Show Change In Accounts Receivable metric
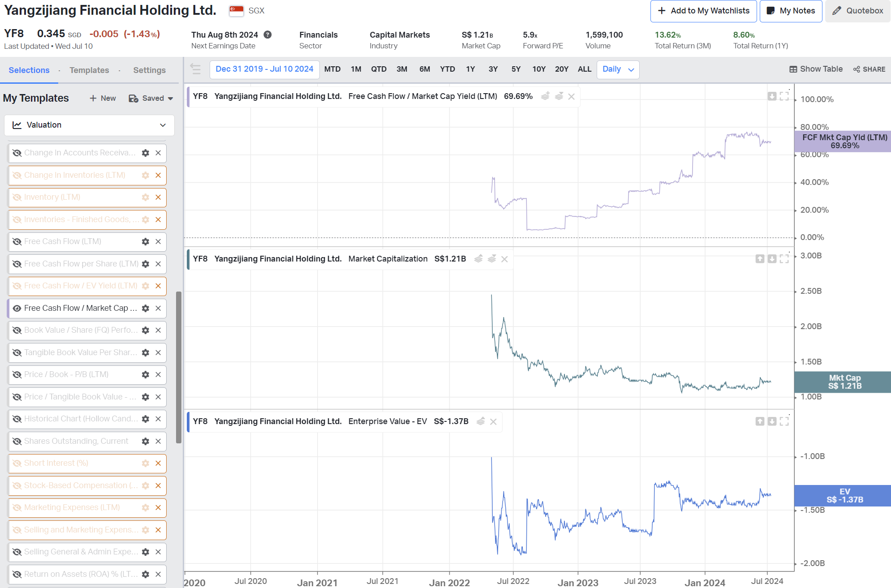 pyautogui.click(x=17, y=153)
